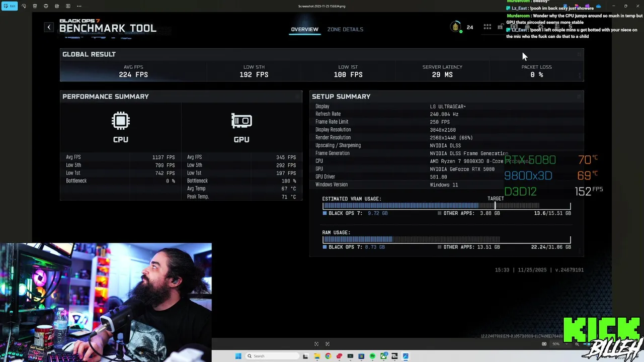Click the fit-to-window icon below the image

pyautogui.click(x=316, y=344)
